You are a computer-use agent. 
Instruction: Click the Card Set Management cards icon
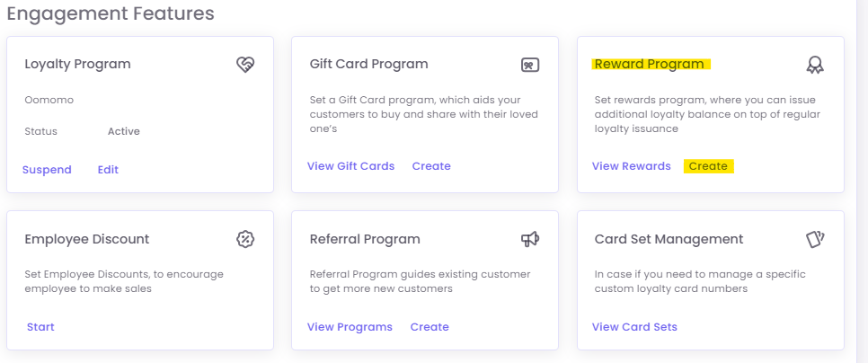(815, 239)
